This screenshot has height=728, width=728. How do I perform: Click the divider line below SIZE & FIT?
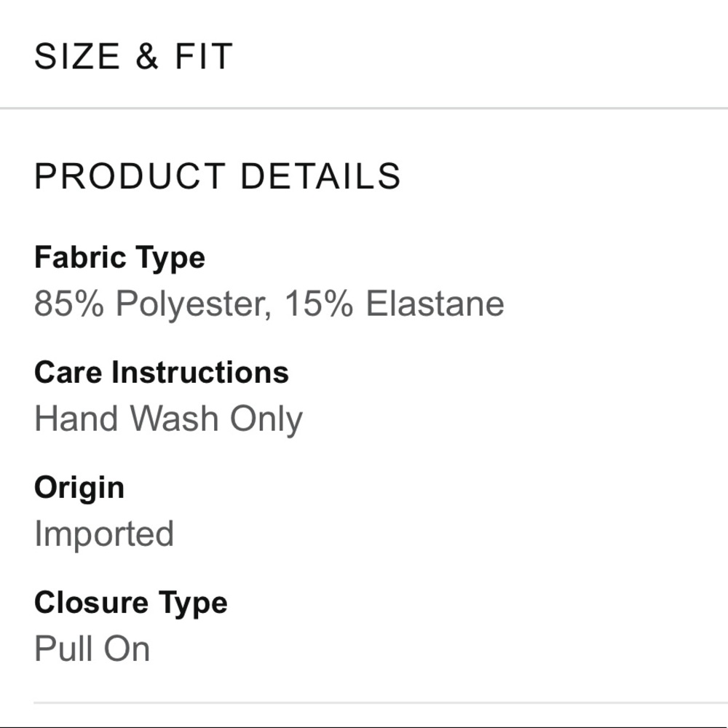pos(364,108)
